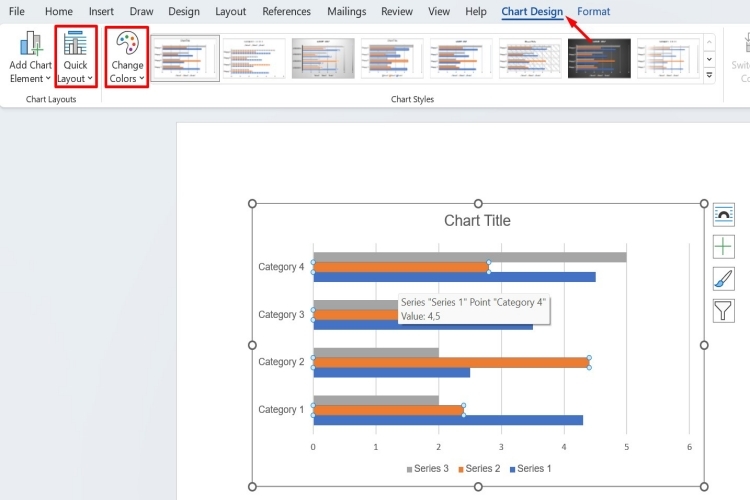Click the Series 3 legend entry
This screenshot has width=750, height=500.
tap(428, 468)
